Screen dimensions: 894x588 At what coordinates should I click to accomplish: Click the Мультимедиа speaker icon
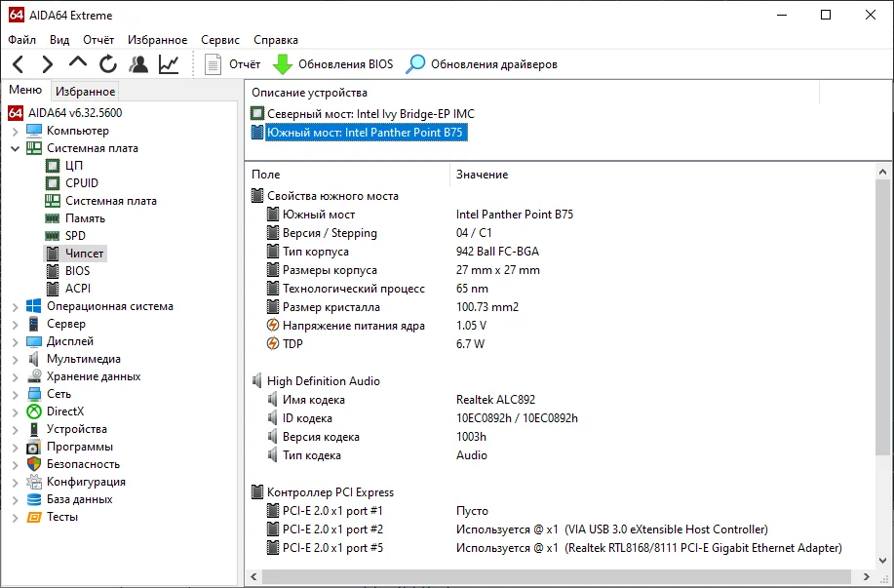pos(34,359)
